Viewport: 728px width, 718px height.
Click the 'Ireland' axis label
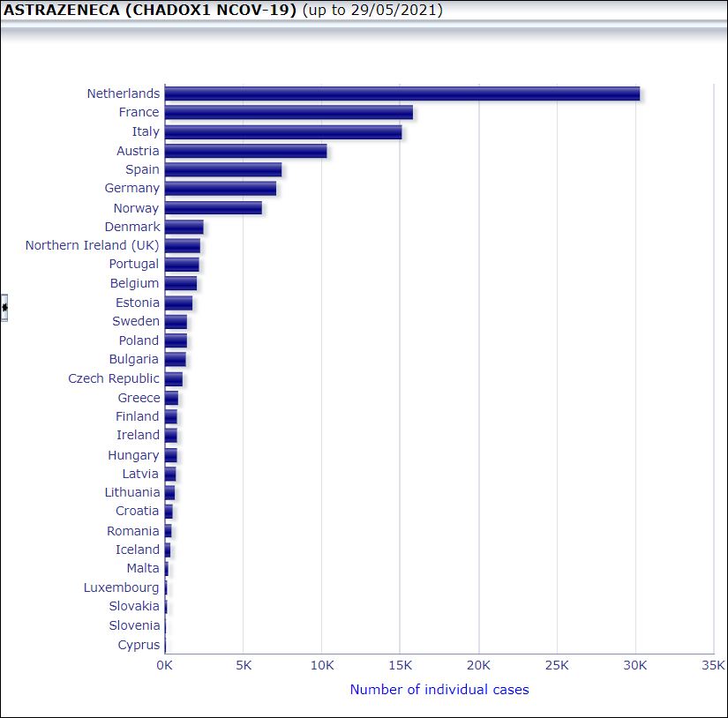click(138, 435)
